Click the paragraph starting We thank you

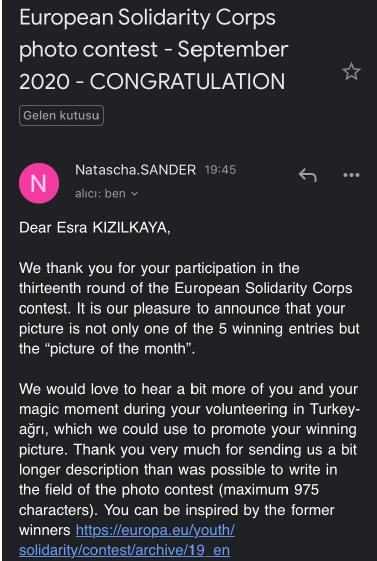point(189,308)
